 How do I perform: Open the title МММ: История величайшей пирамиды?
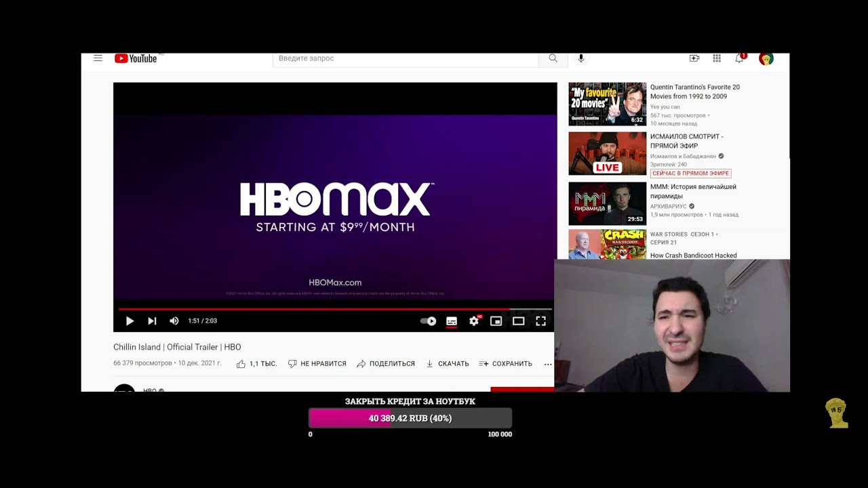coord(693,192)
